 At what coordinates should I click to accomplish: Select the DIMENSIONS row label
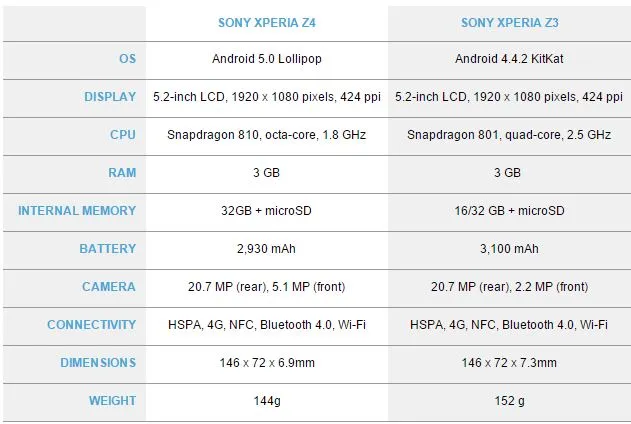pos(97,363)
